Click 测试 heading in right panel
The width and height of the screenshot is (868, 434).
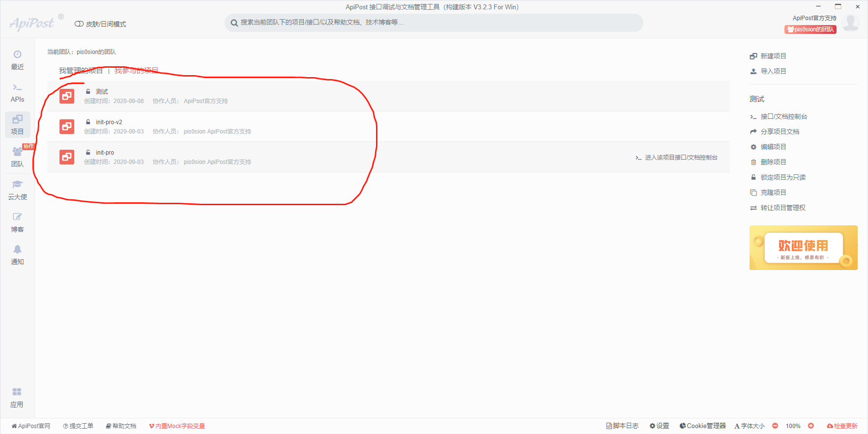pos(757,99)
